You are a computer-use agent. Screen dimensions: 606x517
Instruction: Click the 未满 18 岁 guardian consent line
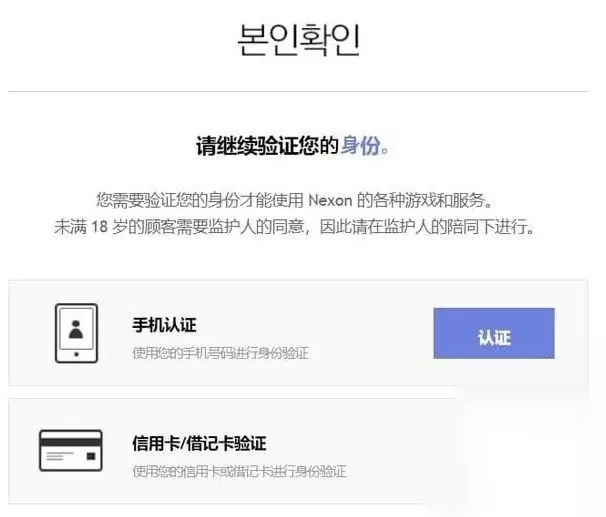[x=294, y=226]
